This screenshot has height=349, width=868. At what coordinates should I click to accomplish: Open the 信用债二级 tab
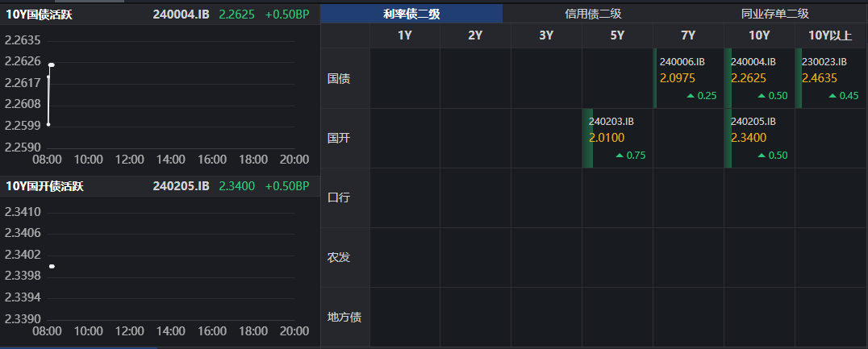click(x=593, y=14)
